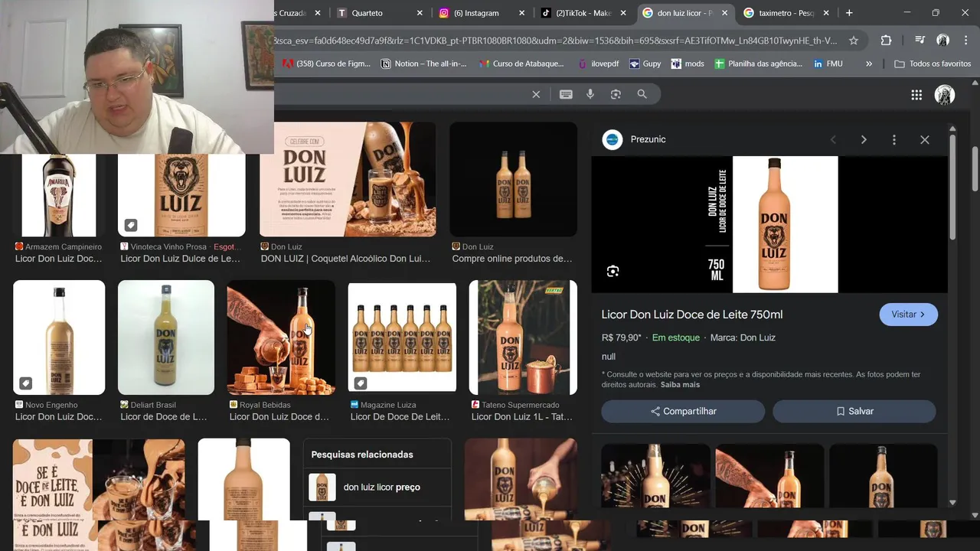Open the Google account avatar
The width and height of the screenshot is (980, 551).
click(x=945, y=95)
